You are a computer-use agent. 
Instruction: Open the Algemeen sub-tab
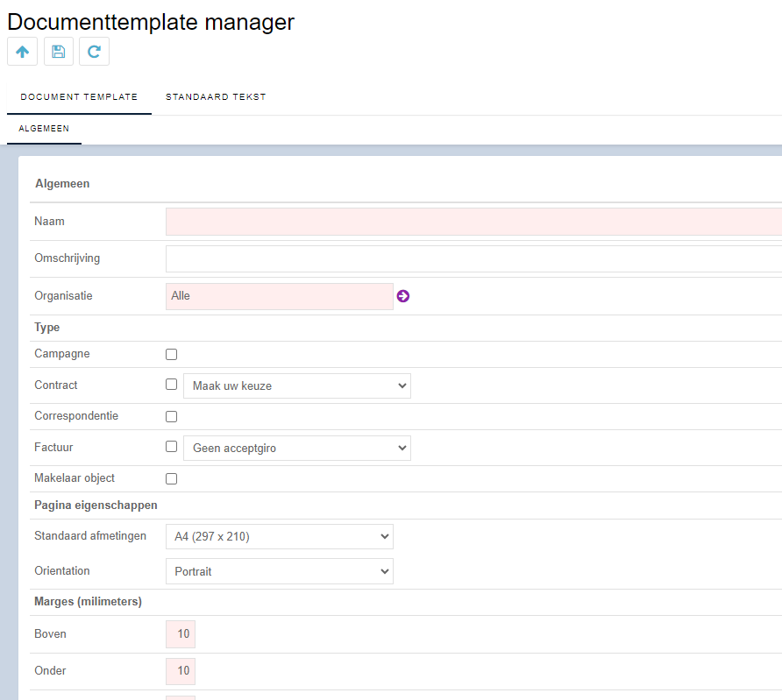coord(44,129)
